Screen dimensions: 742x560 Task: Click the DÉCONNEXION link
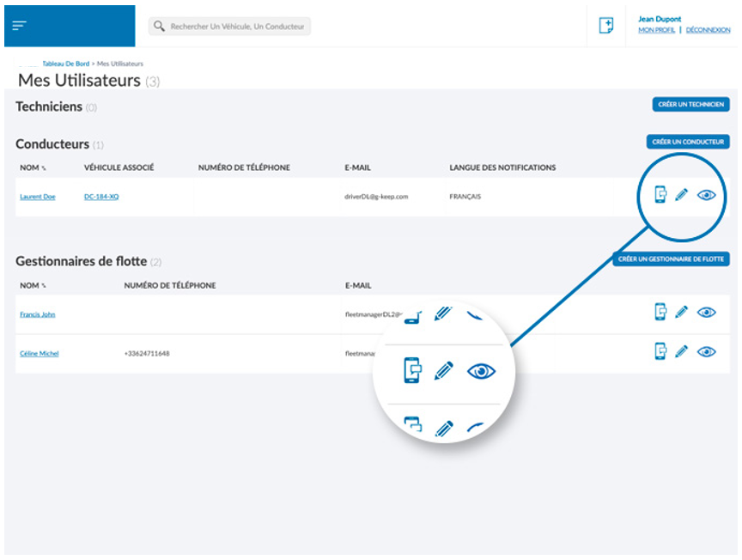(x=708, y=30)
